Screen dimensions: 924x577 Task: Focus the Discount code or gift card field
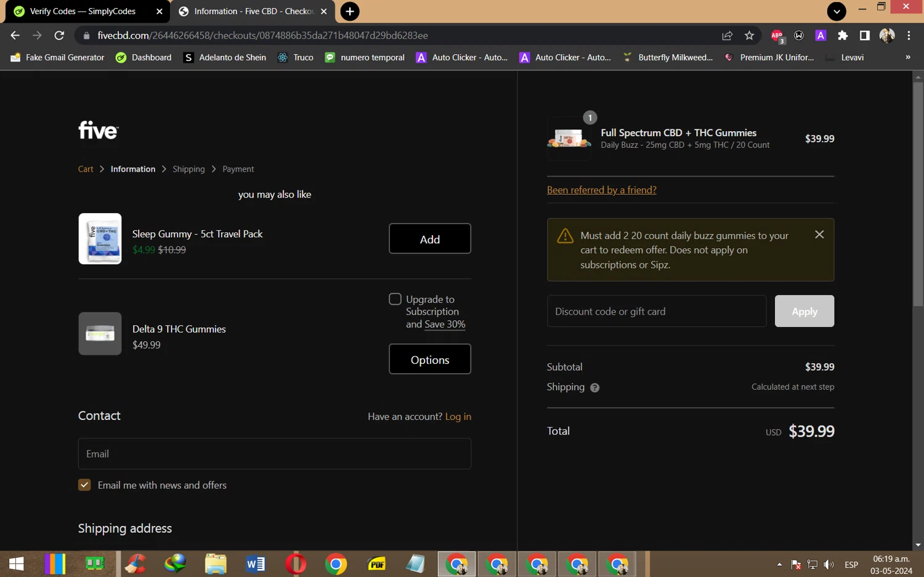[657, 312]
